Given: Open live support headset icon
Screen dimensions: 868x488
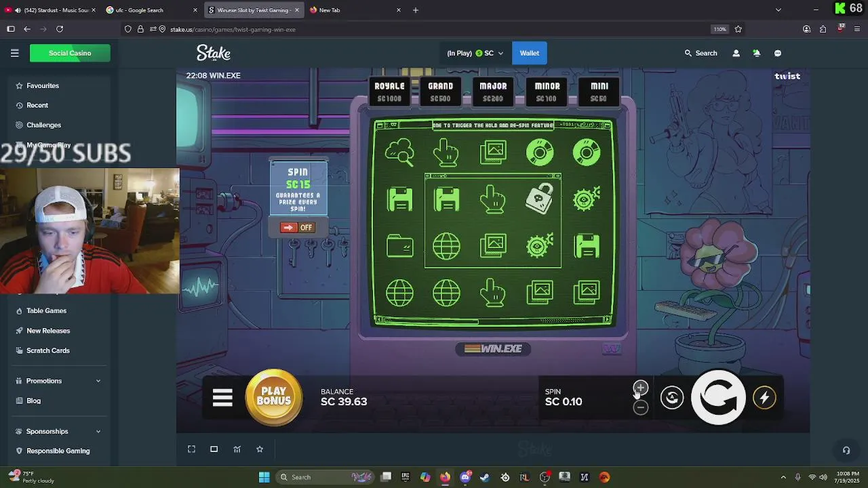Looking at the screenshot, I should (846, 450).
